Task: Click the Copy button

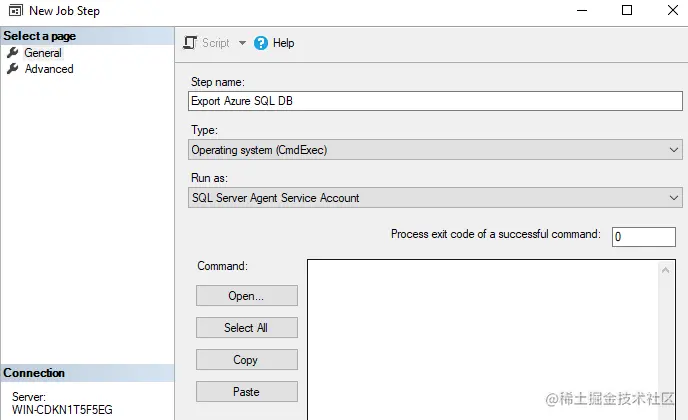Action: pyautogui.click(x=247, y=360)
